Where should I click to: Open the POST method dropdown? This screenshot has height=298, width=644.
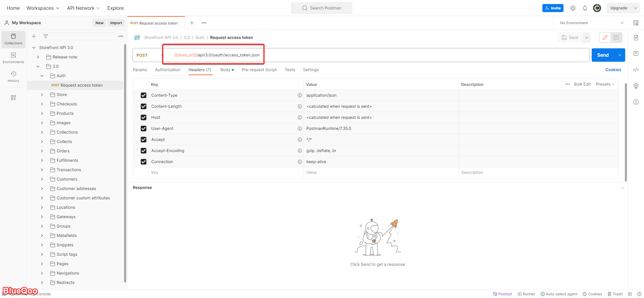149,55
